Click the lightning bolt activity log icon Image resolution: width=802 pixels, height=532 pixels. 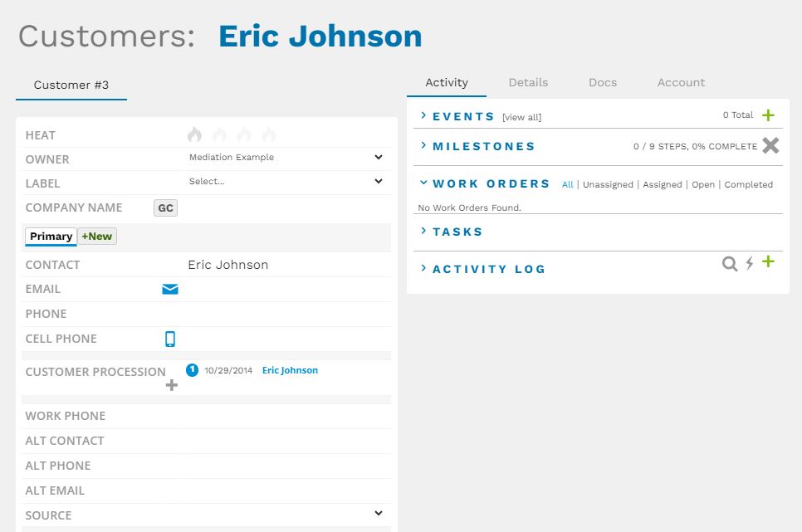(x=750, y=263)
